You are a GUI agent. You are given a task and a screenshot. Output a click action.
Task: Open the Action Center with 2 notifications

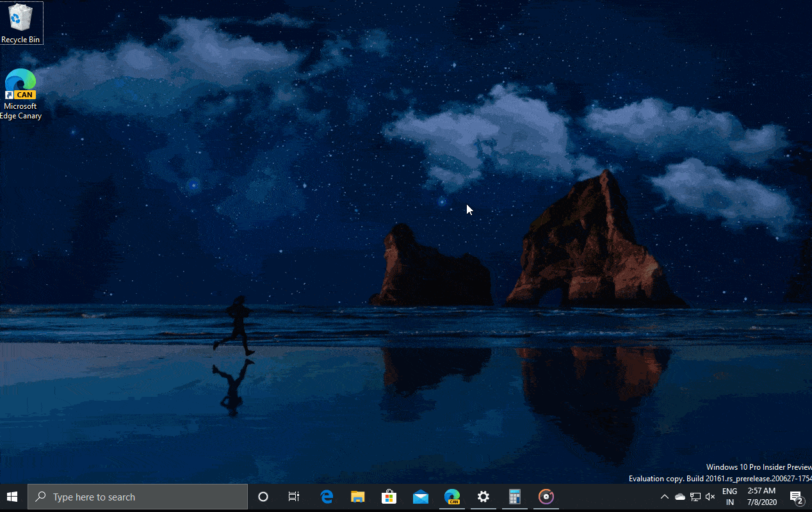[x=796, y=497]
